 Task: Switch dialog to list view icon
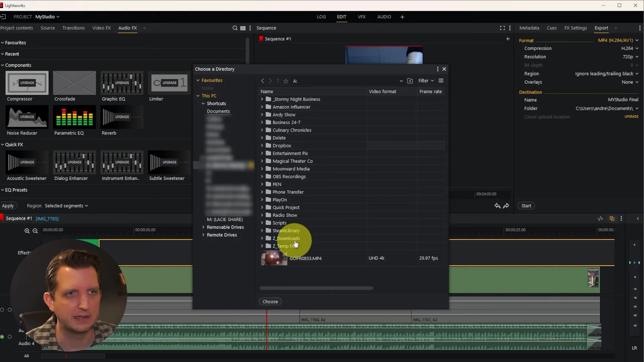(441, 81)
